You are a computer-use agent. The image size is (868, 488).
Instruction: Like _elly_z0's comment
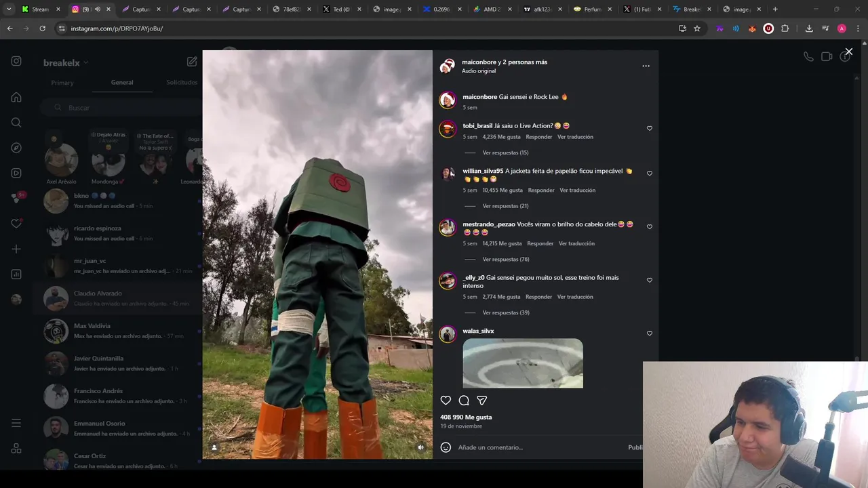(649, 280)
